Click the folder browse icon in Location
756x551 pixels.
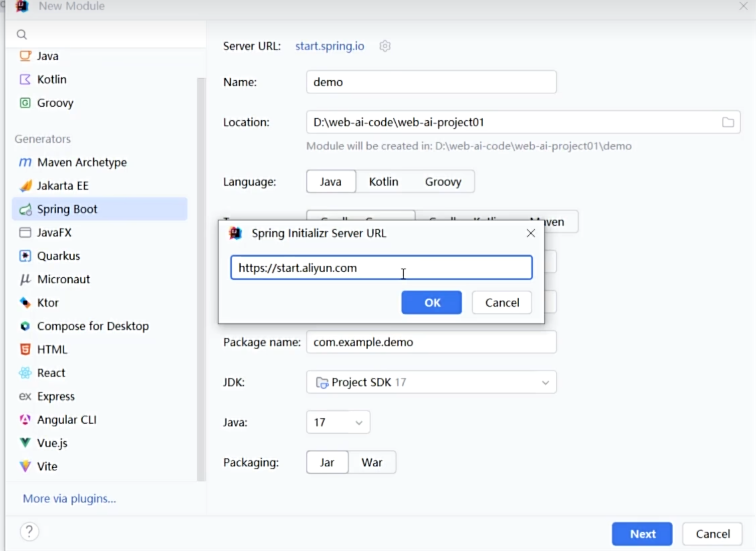coord(727,122)
